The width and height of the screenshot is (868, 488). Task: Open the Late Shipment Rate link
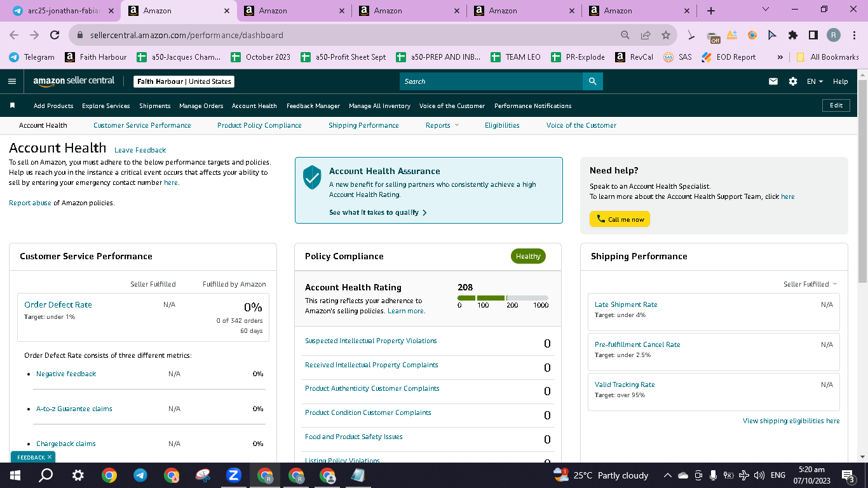click(626, 304)
